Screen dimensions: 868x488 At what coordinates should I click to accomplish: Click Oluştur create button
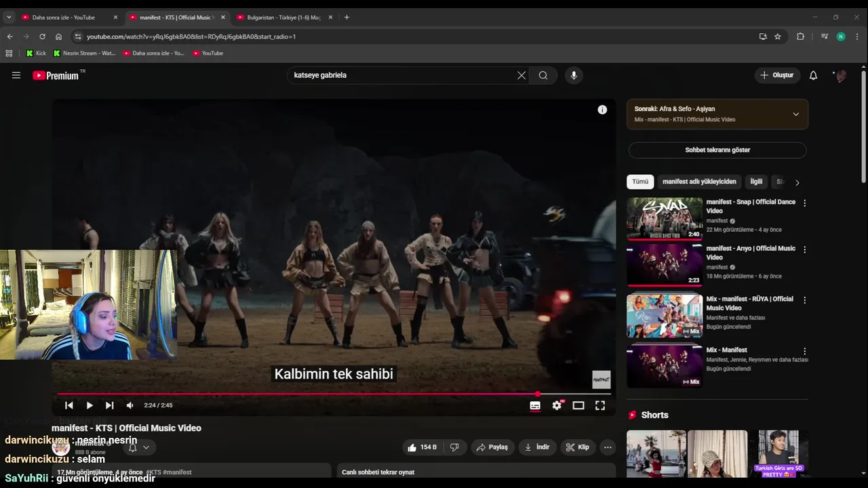point(777,75)
